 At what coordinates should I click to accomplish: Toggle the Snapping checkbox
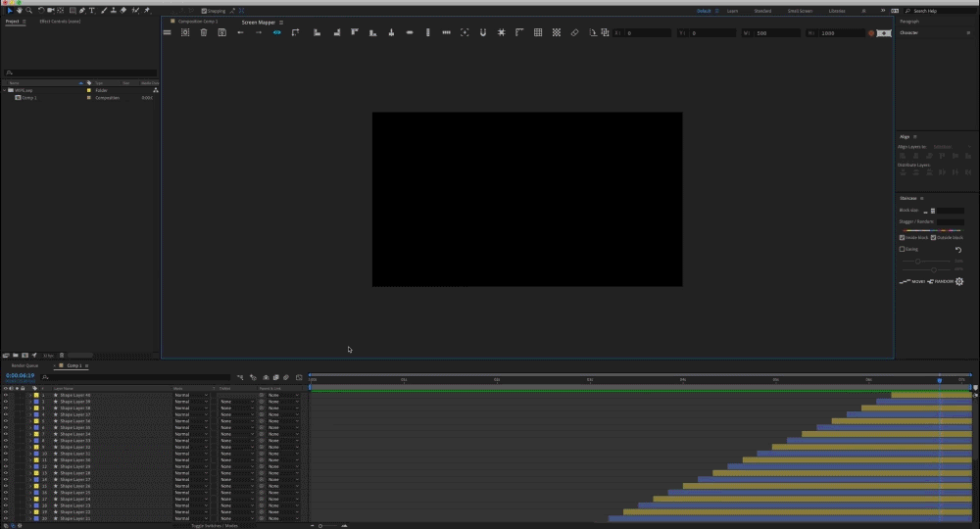coord(204,11)
